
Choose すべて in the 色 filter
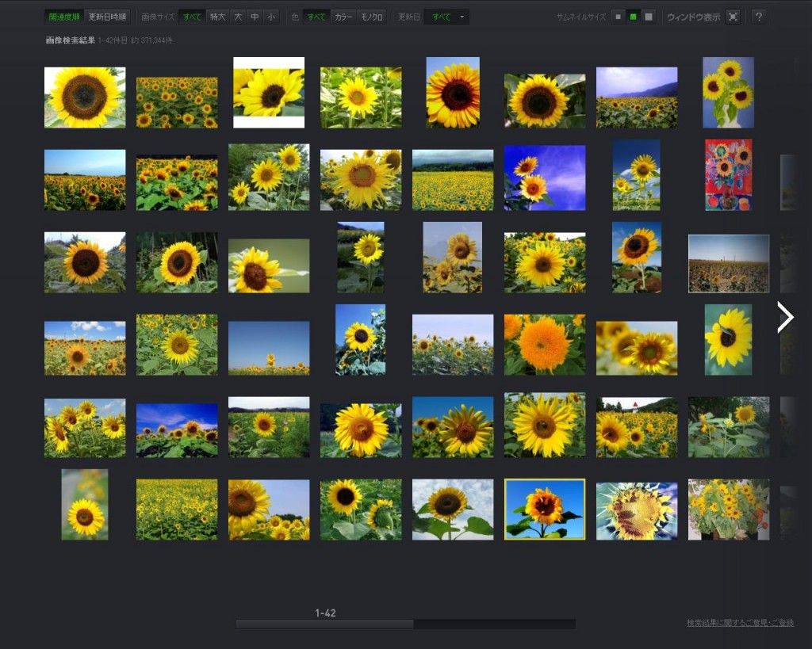coord(316,17)
